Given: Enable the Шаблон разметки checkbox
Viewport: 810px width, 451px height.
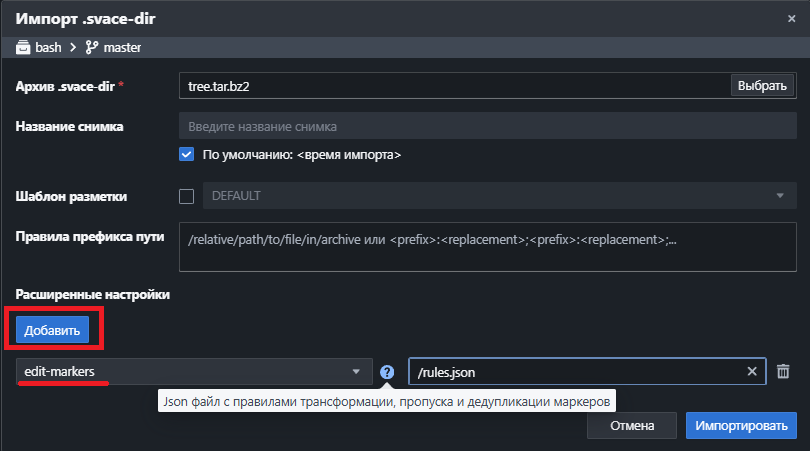Looking at the screenshot, I should [x=186, y=196].
